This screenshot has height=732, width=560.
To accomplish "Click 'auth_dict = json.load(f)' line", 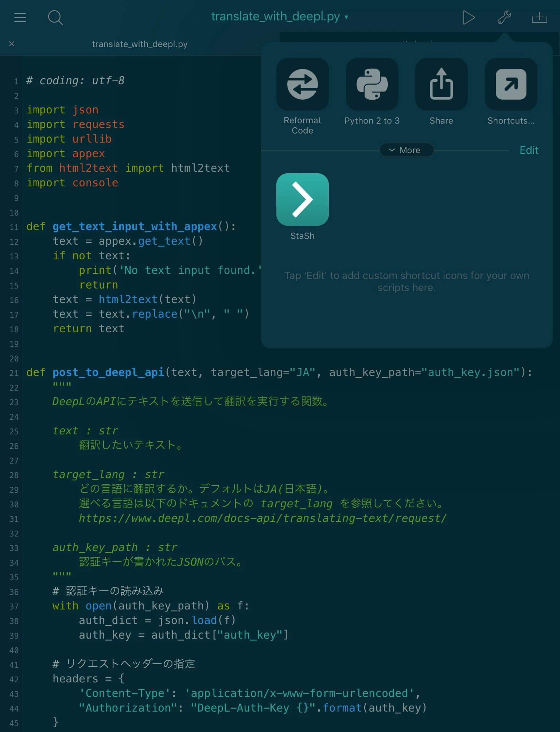I will (157, 620).
